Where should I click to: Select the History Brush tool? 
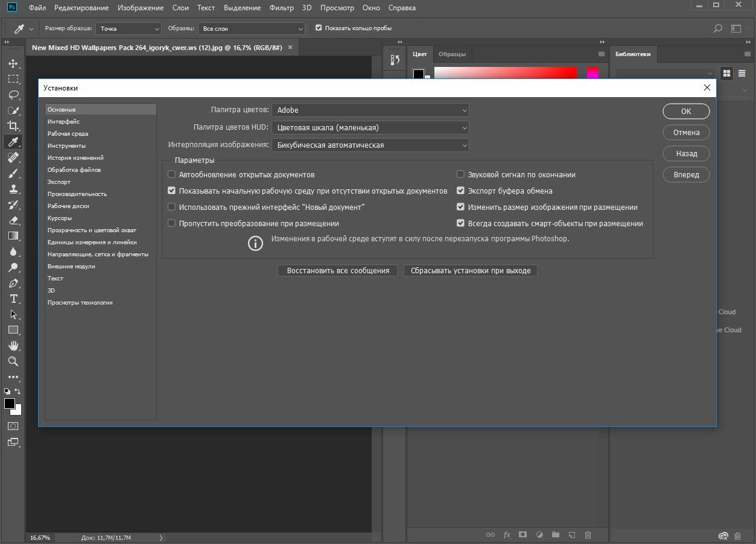[x=13, y=204]
